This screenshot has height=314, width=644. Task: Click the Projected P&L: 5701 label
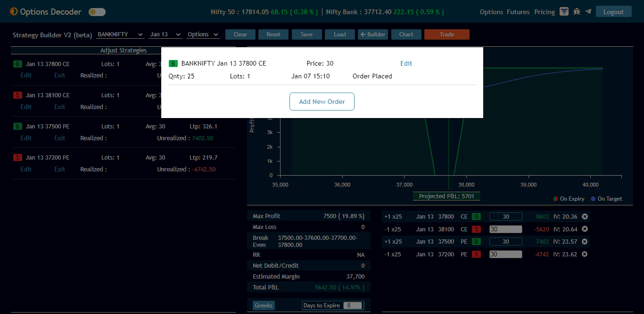pyautogui.click(x=446, y=196)
